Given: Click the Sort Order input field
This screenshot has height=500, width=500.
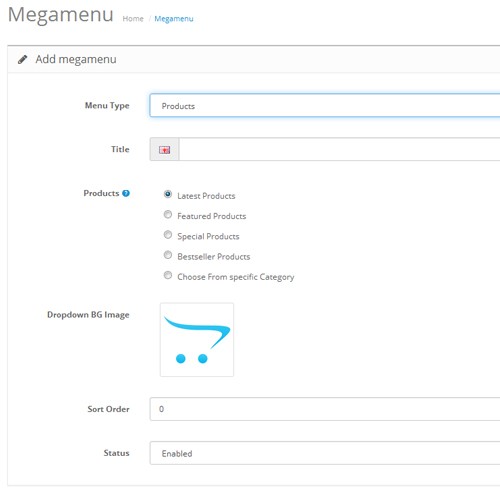Looking at the screenshot, I should (325, 409).
